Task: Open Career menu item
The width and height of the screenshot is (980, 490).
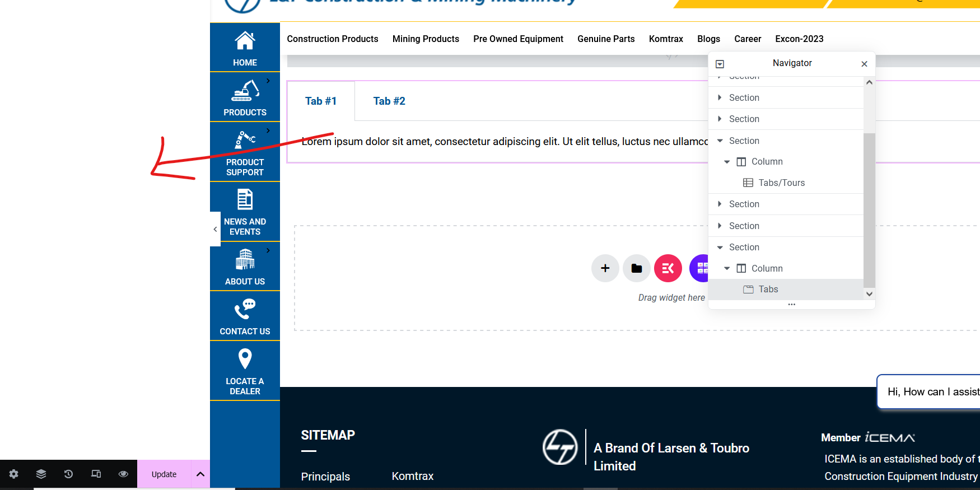Action: tap(748, 39)
